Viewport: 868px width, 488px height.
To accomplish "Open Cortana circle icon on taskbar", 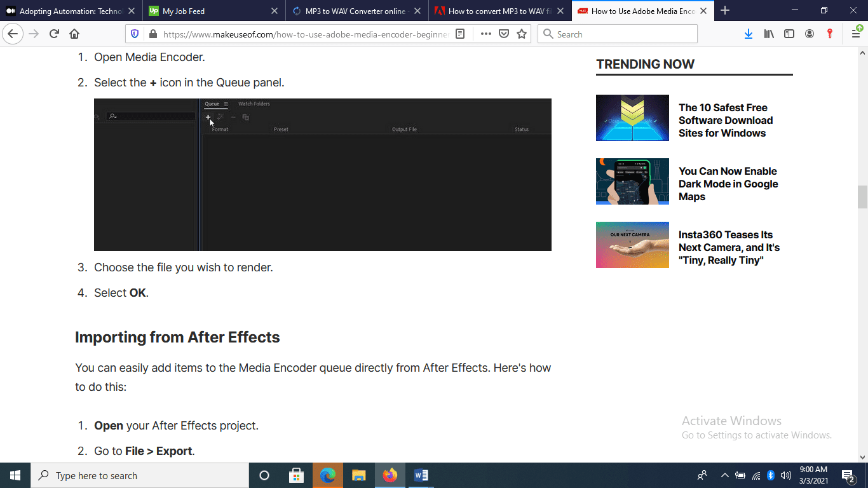I will coord(264,475).
